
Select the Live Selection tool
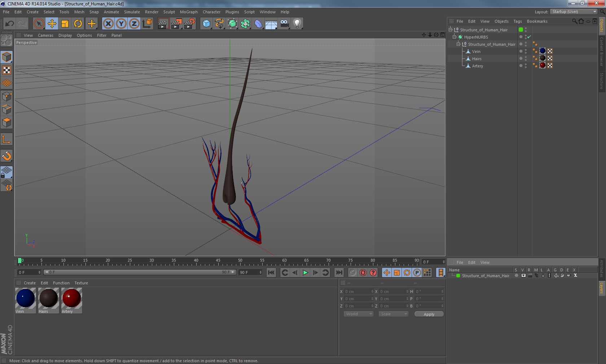(x=39, y=24)
